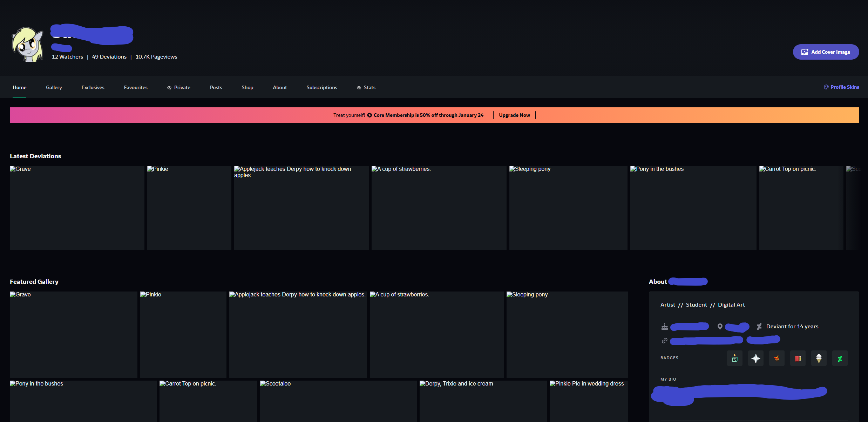Open Applejack teaches Derpy in Latest Deviations

301,208
